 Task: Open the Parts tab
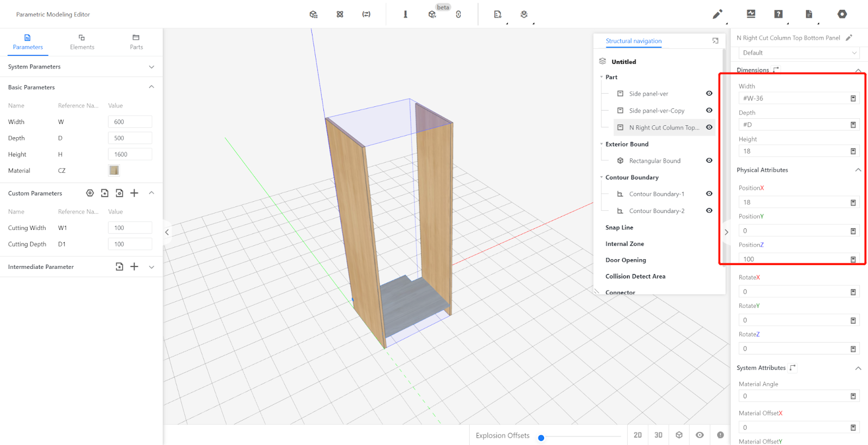(136, 42)
